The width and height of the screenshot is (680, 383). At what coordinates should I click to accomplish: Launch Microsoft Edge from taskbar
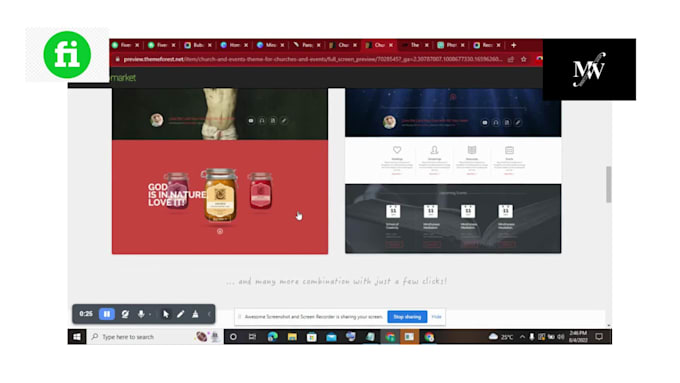272,337
